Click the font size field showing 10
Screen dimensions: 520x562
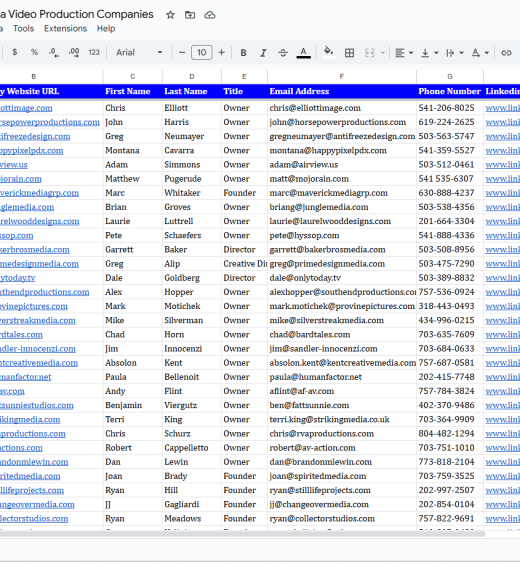click(202, 53)
